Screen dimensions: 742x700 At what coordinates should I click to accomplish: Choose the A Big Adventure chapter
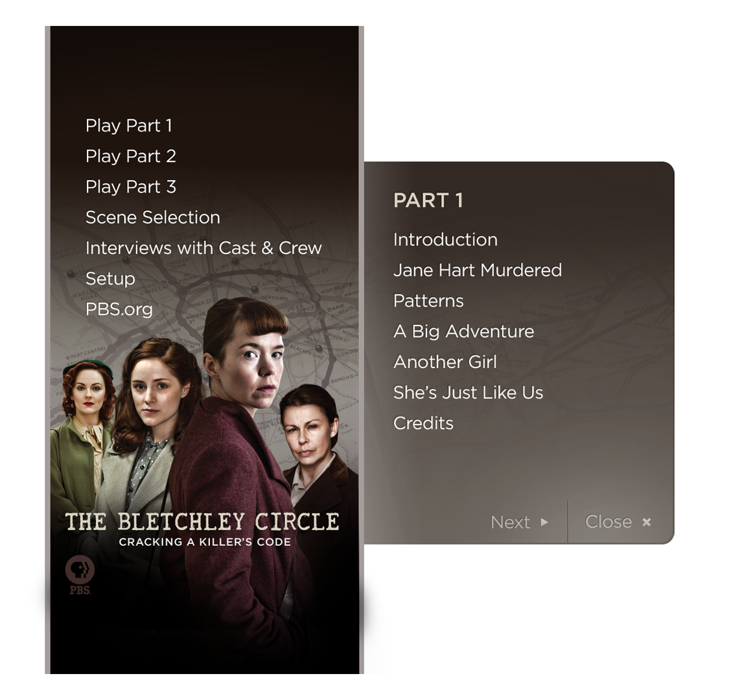pyautogui.click(x=464, y=331)
